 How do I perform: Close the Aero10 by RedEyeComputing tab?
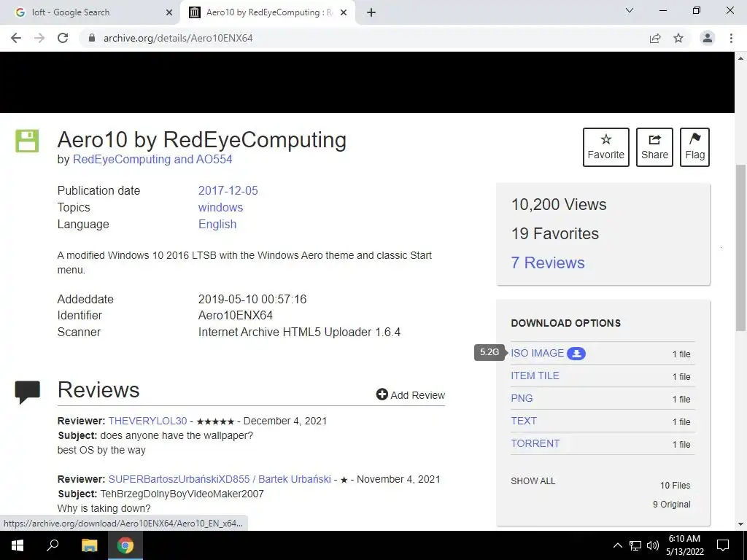point(344,12)
